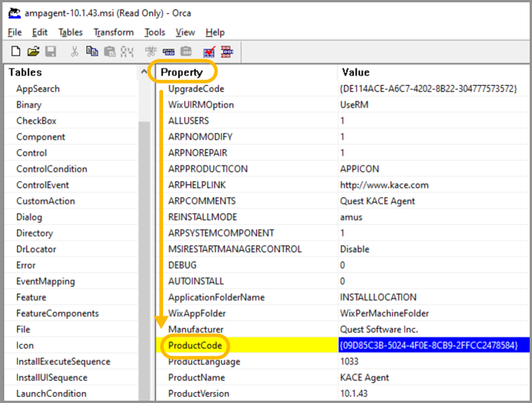Click the rightmost red-blue toolbar icon

[229, 52]
